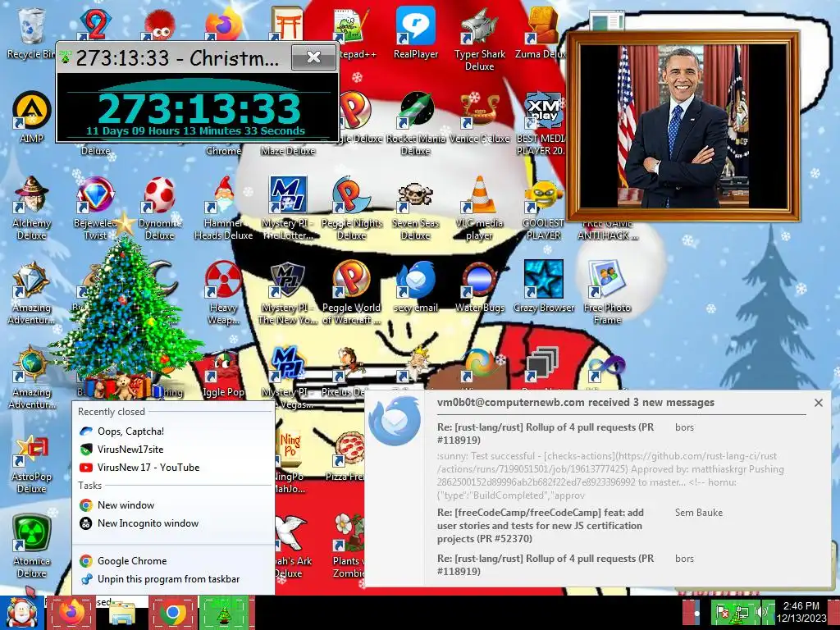The height and width of the screenshot is (630, 840).
Task: Close the Christmas countdown timer window
Action: pos(314,57)
